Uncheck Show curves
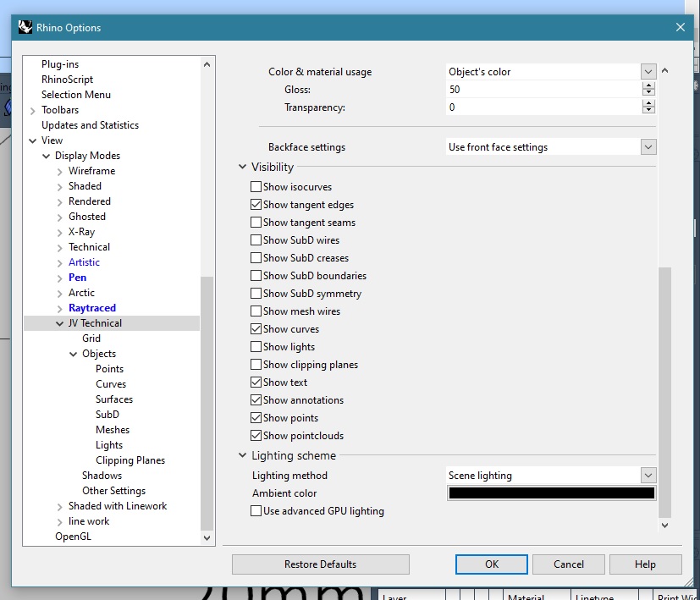The height and width of the screenshot is (600, 700). pos(256,329)
